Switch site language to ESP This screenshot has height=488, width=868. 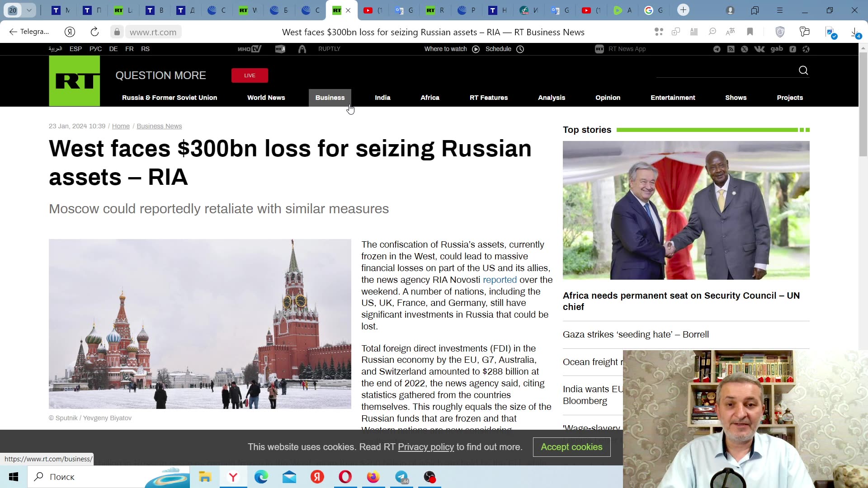75,49
